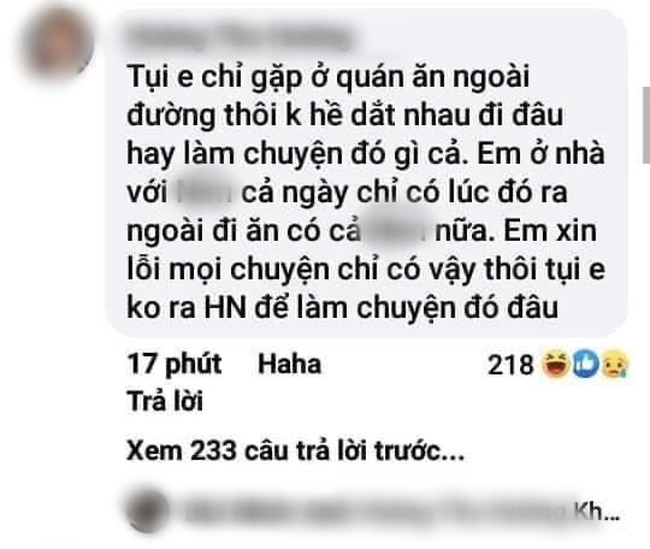Open the 17 phút timestamp link
This screenshot has width=650, height=549.
click(175, 364)
